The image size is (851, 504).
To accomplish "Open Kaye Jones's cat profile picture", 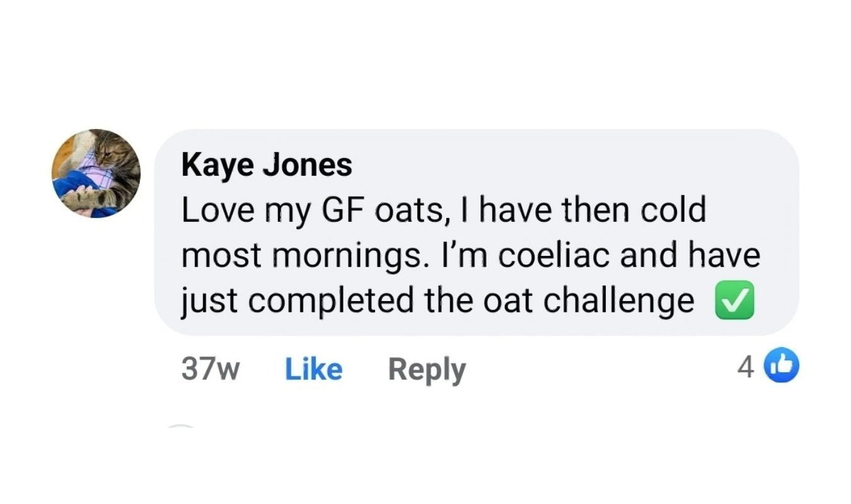I will (96, 173).
